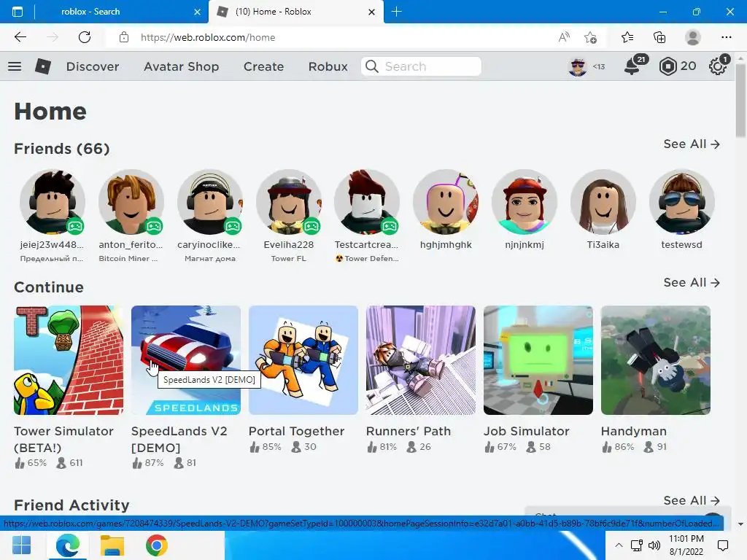This screenshot has height=560, width=747.
Task: Open Portal Together game thumbnail
Action: pyautogui.click(x=303, y=360)
